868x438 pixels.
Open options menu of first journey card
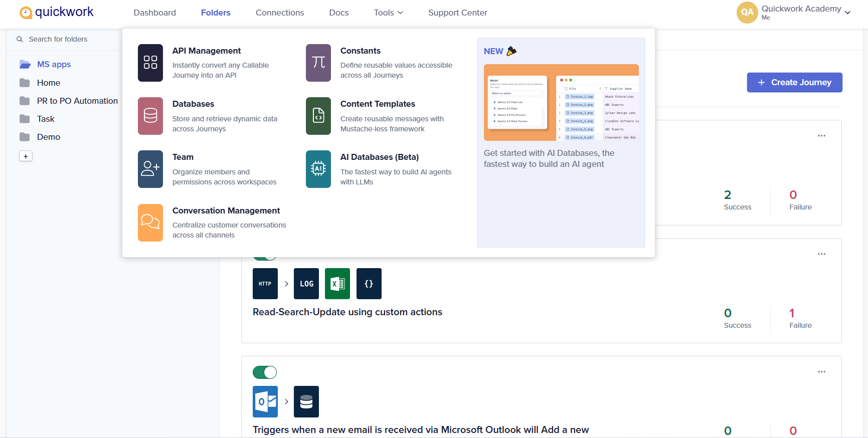[821, 136]
